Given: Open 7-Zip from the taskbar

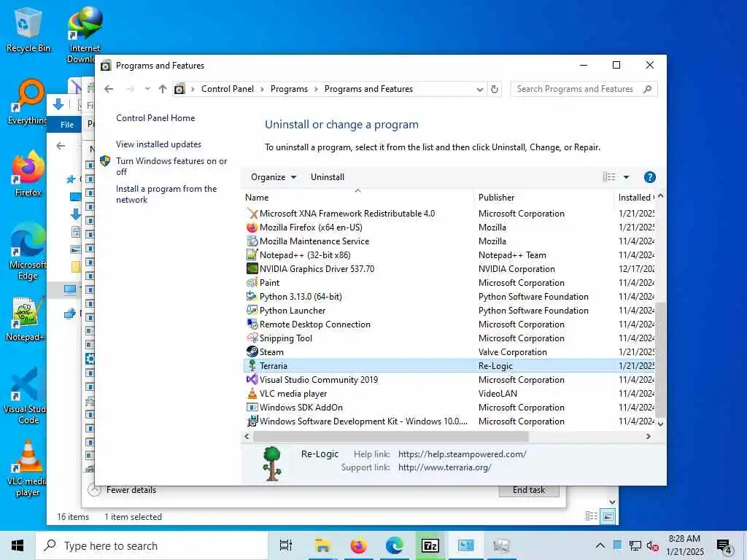Looking at the screenshot, I should coord(430,545).
